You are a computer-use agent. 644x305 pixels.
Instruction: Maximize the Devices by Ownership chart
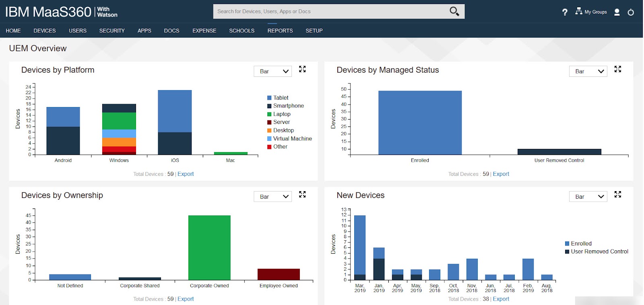[302, 194]
